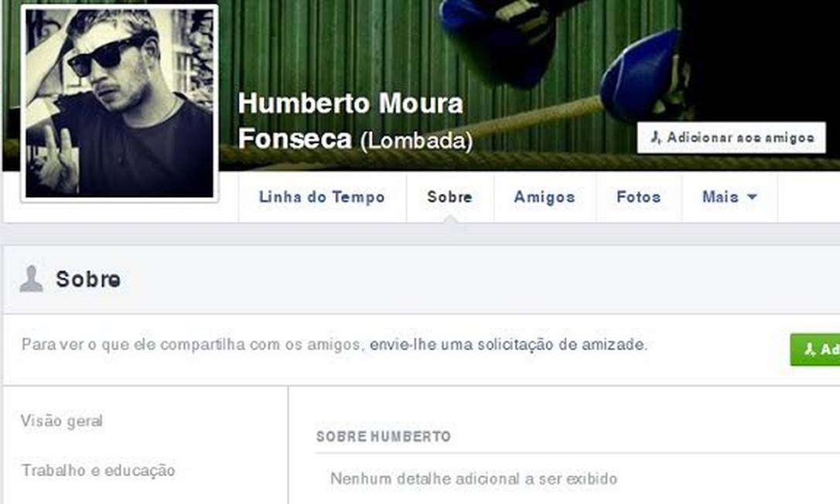The width and height of the screenshot is (840, 504).
Task: Switch to the Amigos tab
Action: 545,197
